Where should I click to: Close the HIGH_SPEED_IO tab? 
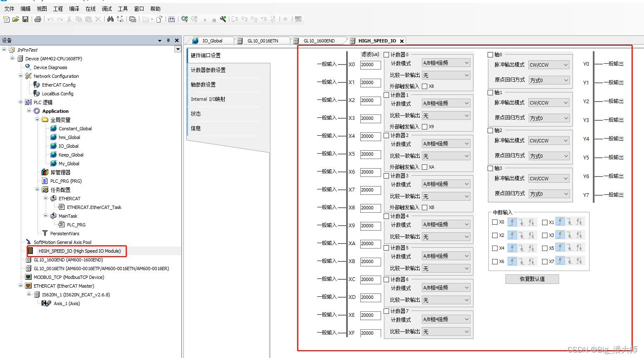[x=402, y=41]
